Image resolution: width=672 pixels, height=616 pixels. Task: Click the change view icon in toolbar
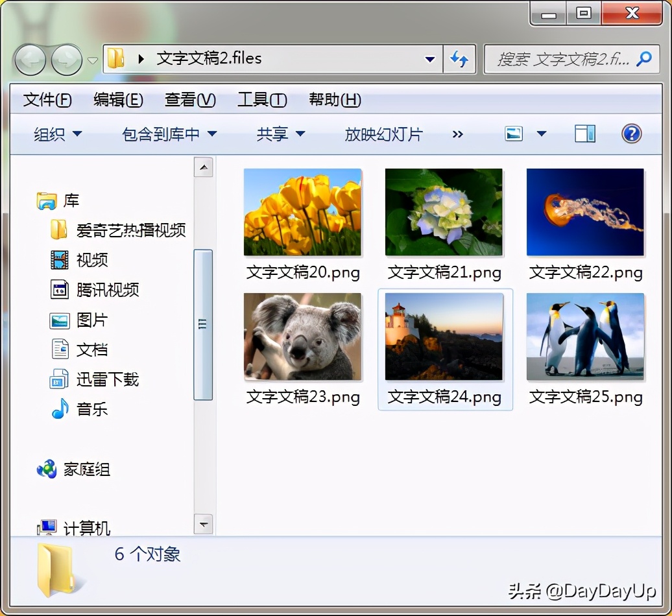pyautogui.click(x=514, y=134)
